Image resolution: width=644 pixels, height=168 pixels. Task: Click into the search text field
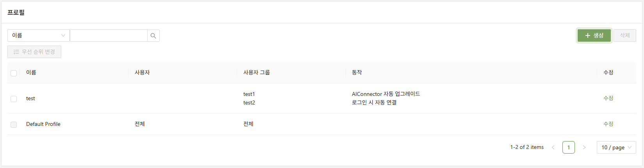pyautogui.click(x=109, y=35)
